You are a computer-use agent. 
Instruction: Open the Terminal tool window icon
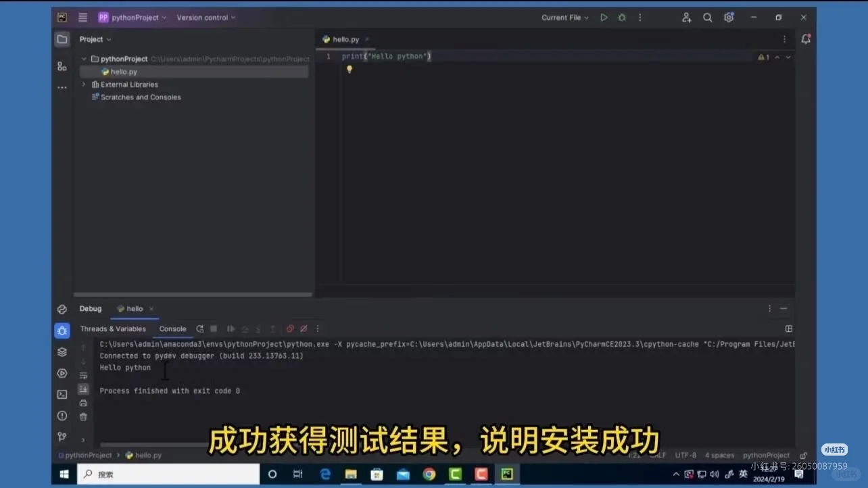click(x=62, y=394)
